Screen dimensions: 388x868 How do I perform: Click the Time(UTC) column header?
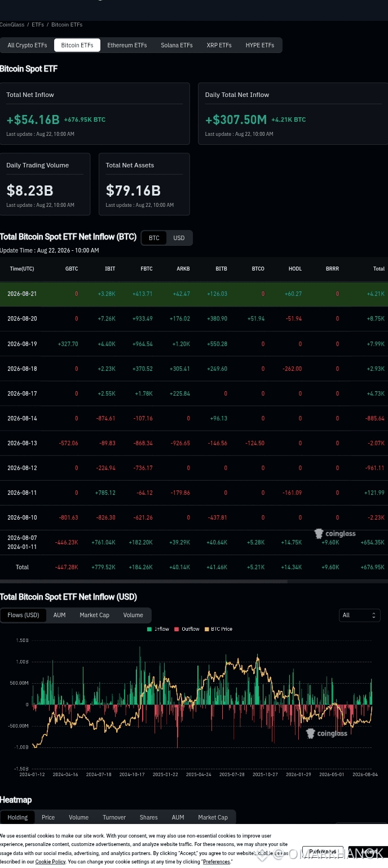tap(22, 269)
